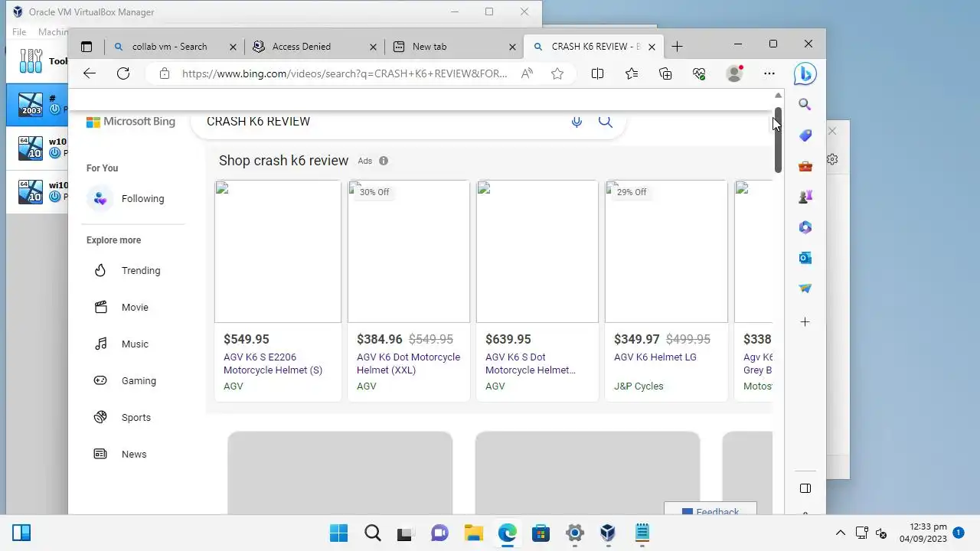Open File Explorer from the taskbar
The width and height of the screenshot is (980, 551).
(473, 533)
